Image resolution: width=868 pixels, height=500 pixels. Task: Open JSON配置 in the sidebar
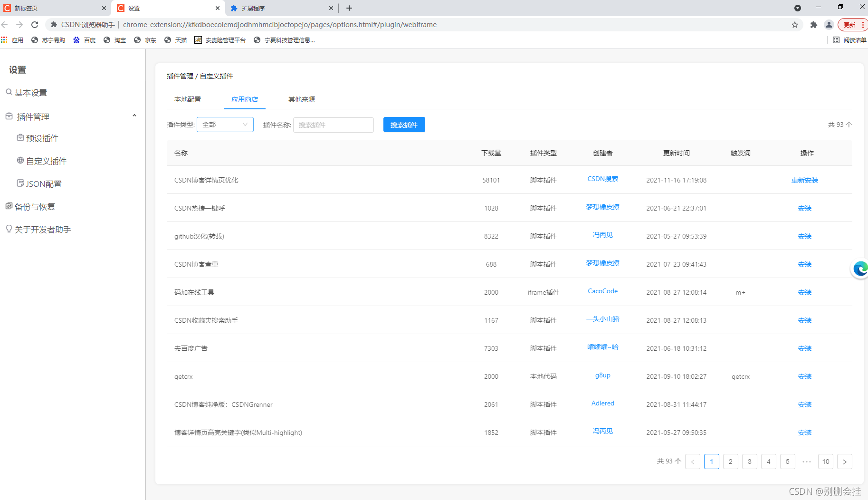pyautogui.click(x=39, y=184)
